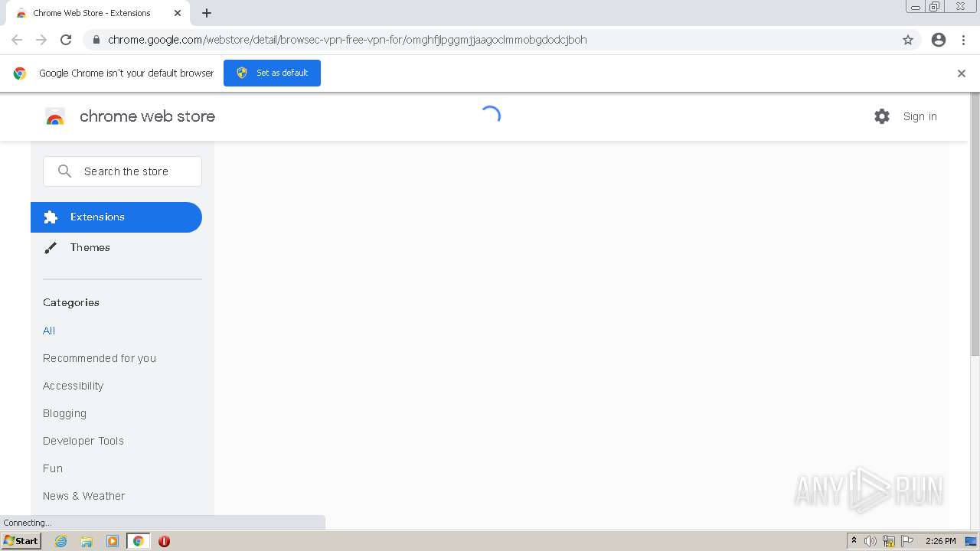View site info via lock icon
This screenshot has width=980, height=551.
pyautogui.click(x=96, y=40)
